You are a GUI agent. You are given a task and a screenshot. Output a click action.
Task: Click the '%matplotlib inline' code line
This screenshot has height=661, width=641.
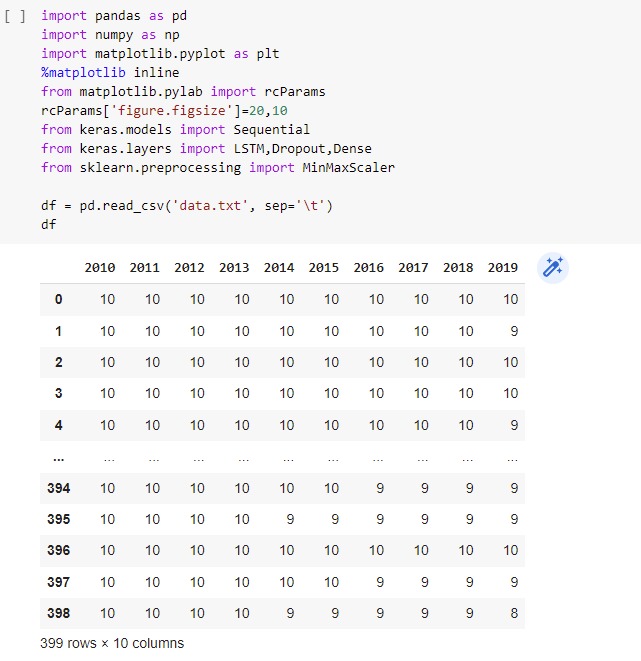pyautogui.click(x=110, y=73)
